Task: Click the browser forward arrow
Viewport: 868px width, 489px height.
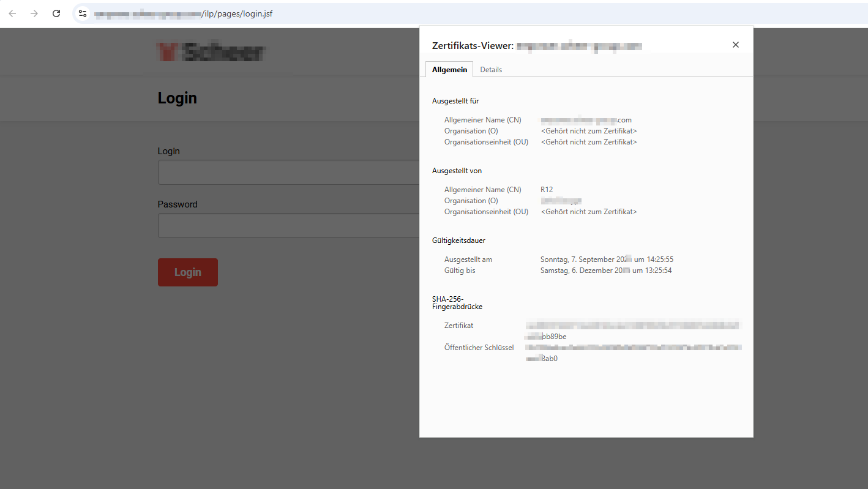Action: (34, 13)
